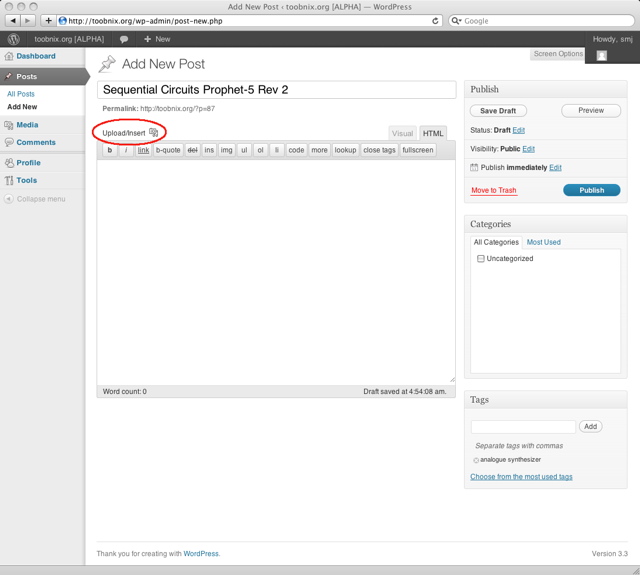Click the calendar icon beside Publish immediately

coord(474,167)
